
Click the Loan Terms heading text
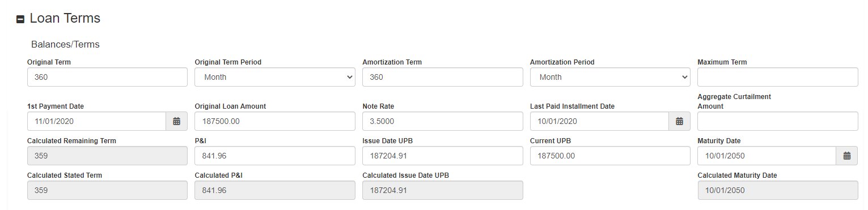(x=65, y=19)
